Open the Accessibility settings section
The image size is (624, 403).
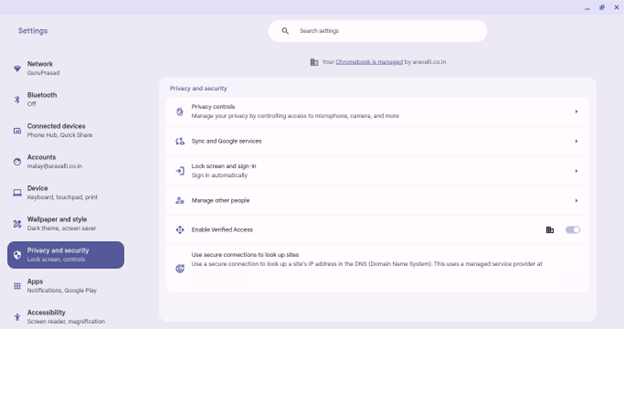tap(66, 317)
